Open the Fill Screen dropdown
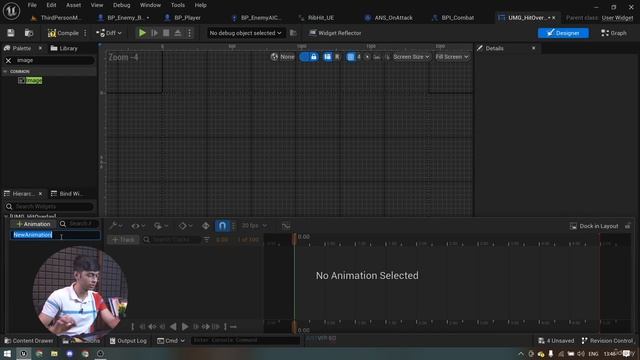Screen dimensions: 640x360 452,57
